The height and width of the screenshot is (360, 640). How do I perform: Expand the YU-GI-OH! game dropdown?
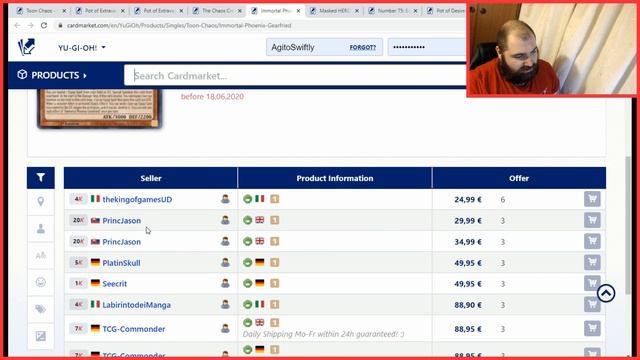[x=82, y=48]
